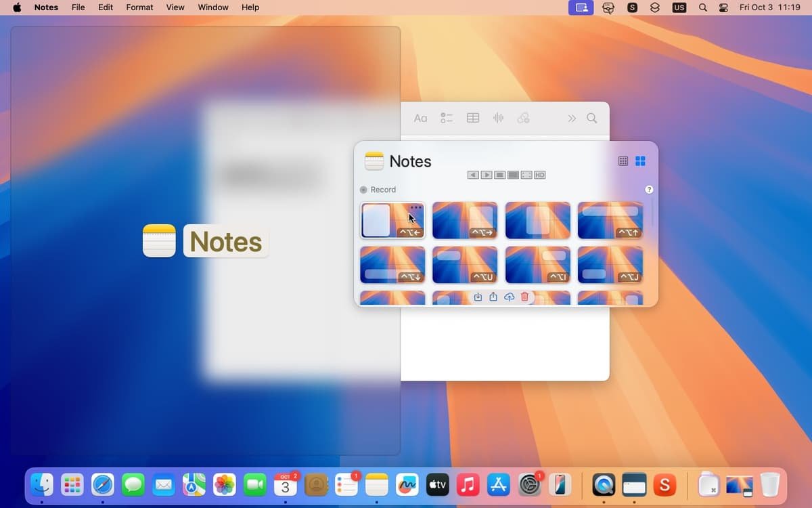Viewport: 812px width, 508px height.
Task: Share the layout with the share icon
Action: tap(493, 297)
